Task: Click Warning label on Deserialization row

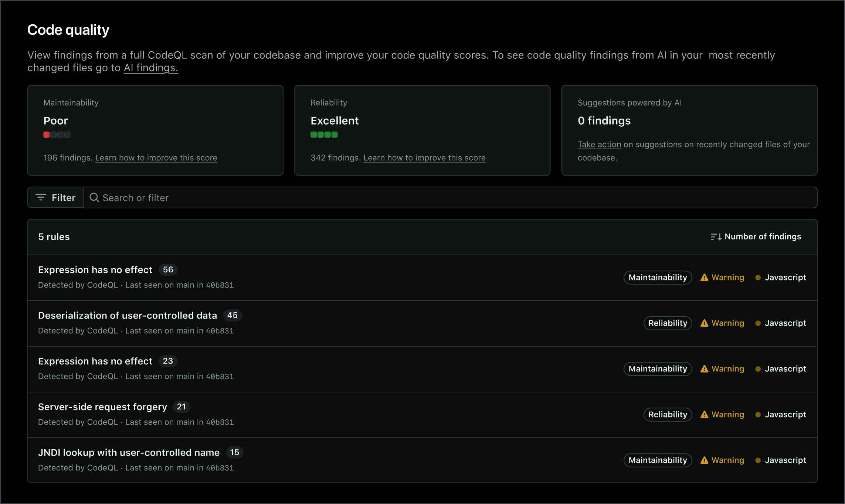Action: (x=728, y=323)
